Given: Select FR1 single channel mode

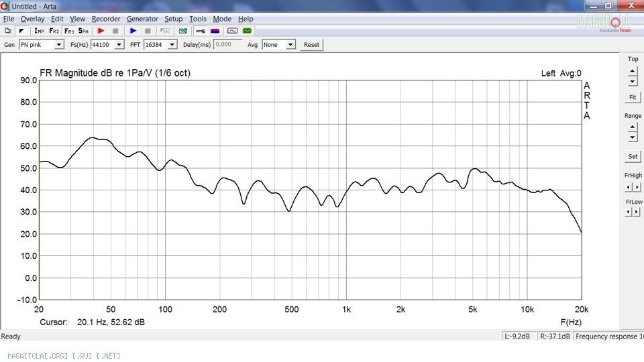Looking at the screenshot, I should point(69,31).
